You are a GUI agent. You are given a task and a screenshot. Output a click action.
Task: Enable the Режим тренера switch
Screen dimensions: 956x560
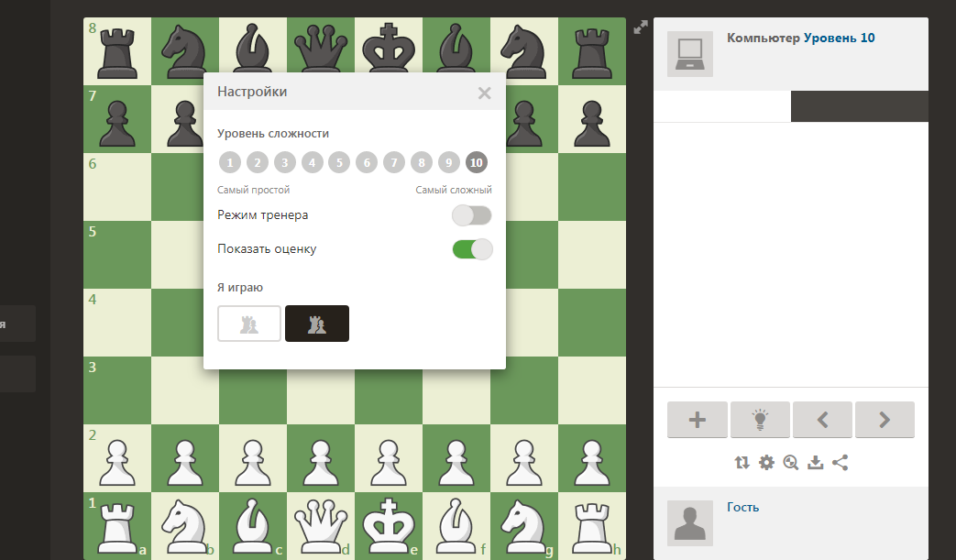point(472,215)
